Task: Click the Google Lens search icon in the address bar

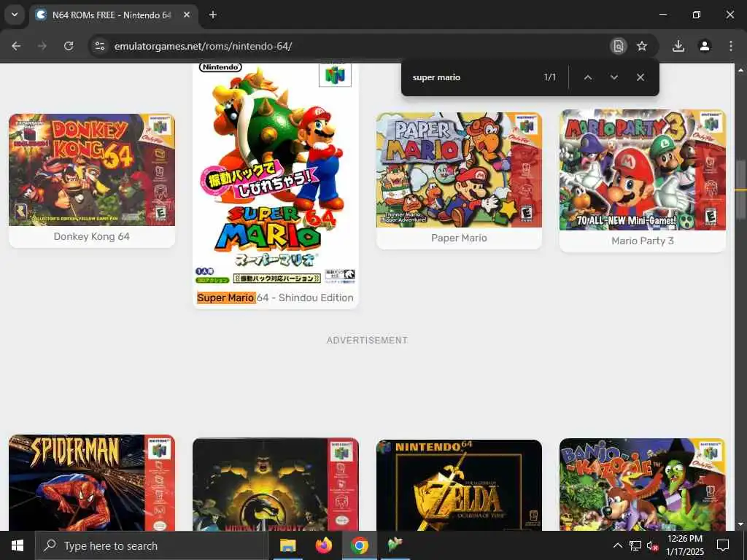Action: 619,46
